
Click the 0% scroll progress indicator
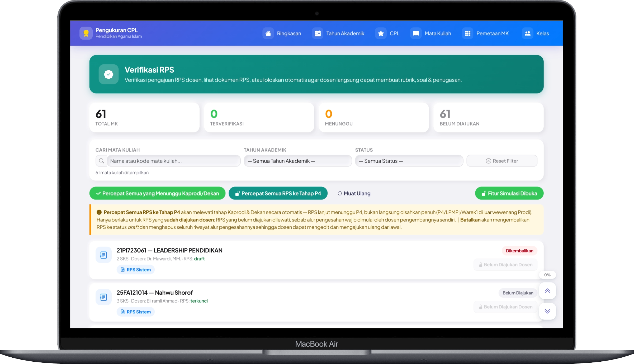click(547, 275)
